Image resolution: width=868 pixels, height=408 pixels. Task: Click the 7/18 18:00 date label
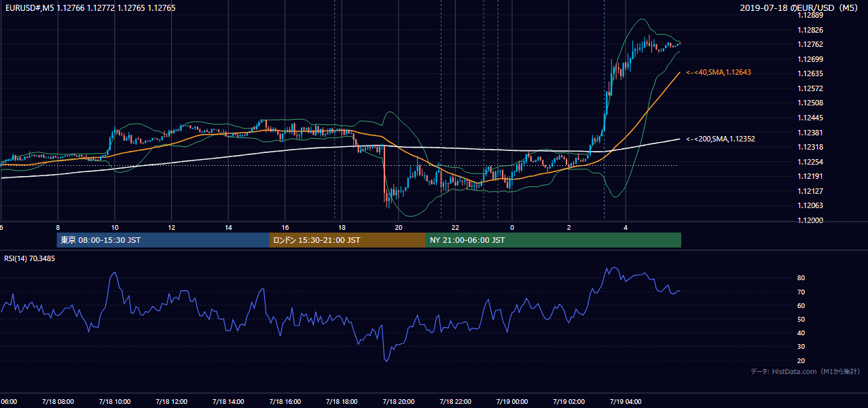[x=342, y=402]
